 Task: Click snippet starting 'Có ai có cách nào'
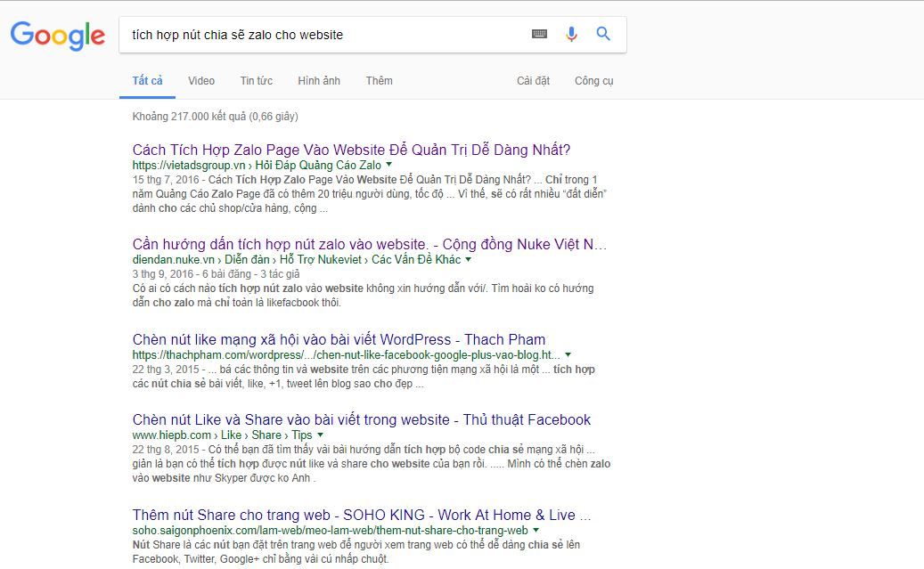tap(363, 295)
